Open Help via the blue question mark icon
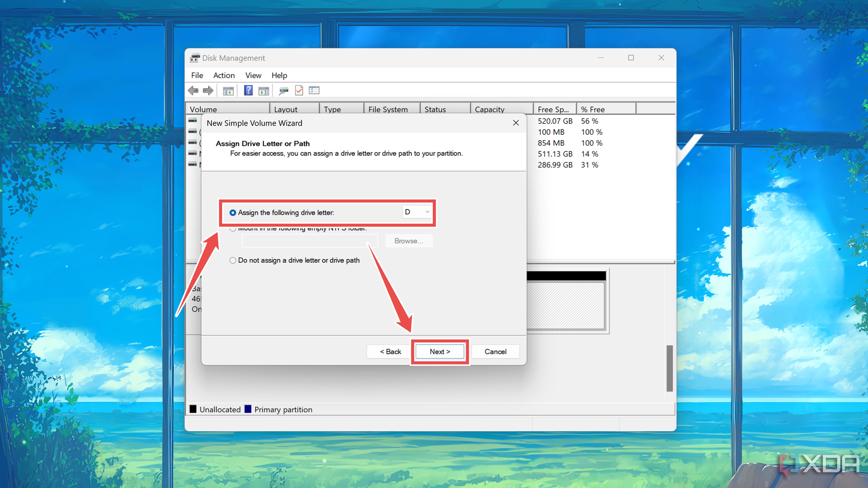Viewport: 868px width, 488px height. click(x=248, y=90)
